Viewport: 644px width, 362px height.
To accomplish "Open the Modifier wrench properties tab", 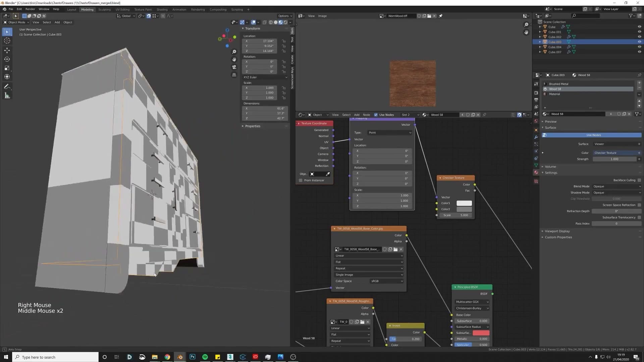I will coord(536,137).
